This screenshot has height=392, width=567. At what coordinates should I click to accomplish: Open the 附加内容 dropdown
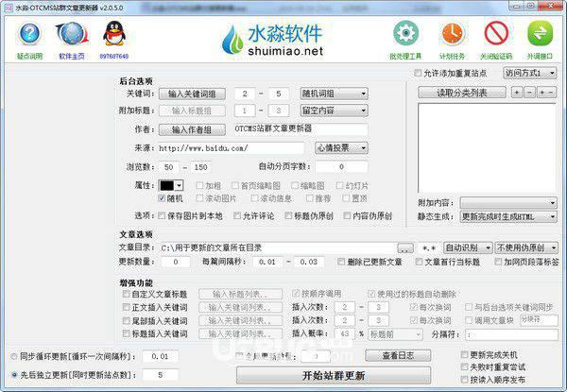508,203
